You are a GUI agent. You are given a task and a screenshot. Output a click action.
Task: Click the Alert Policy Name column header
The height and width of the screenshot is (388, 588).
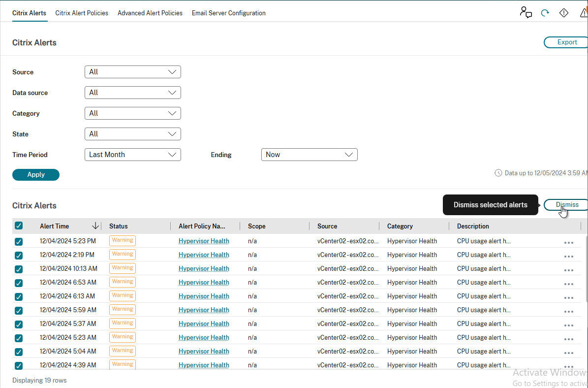202,226
